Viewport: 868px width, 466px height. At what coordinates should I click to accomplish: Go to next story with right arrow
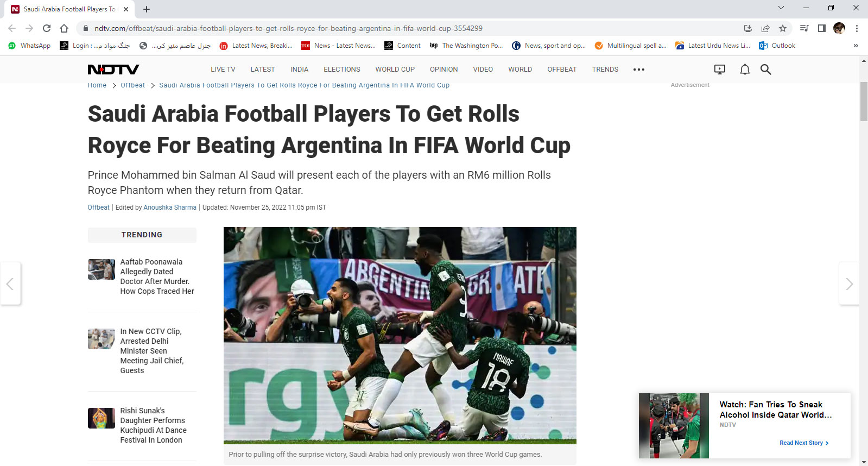pyautogui.click(x=849, y=284)
